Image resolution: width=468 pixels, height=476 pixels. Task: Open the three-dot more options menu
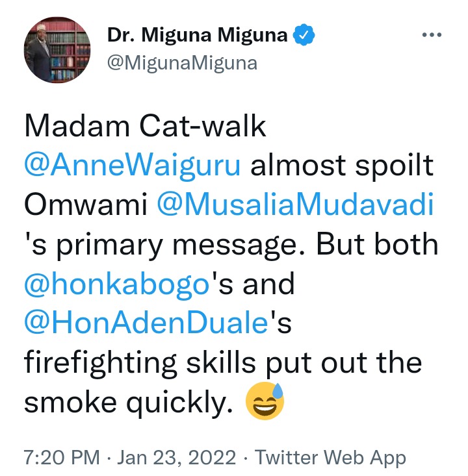432,35
